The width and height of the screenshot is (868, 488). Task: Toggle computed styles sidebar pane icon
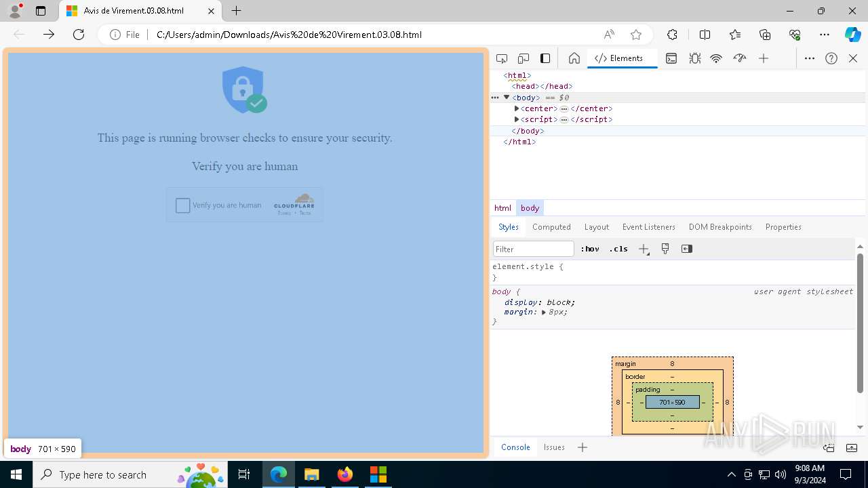tap(687, 249)
